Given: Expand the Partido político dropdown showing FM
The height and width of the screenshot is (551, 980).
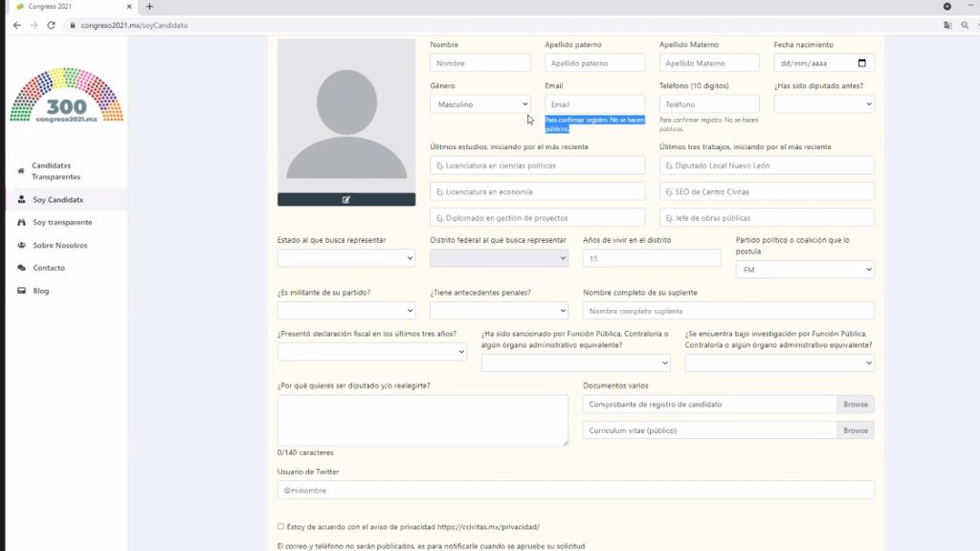Looking at the screenshot, I should coord(804,270).
